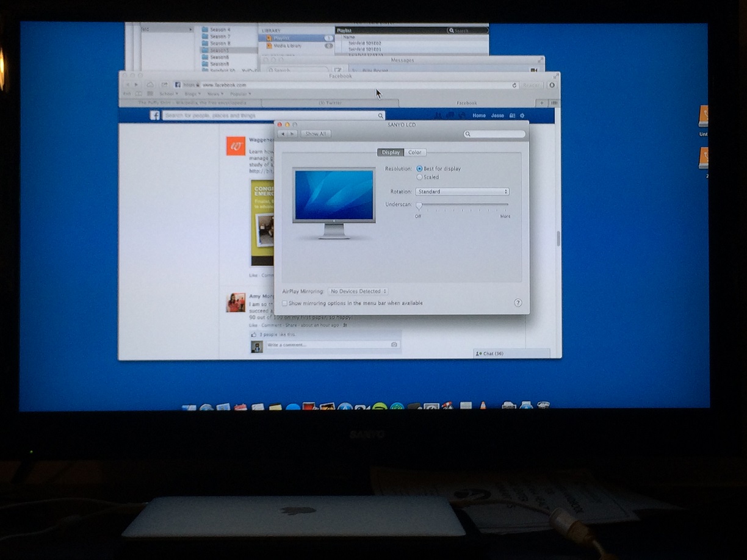Click Amy's profile picture on Facebook

[236, 303]
